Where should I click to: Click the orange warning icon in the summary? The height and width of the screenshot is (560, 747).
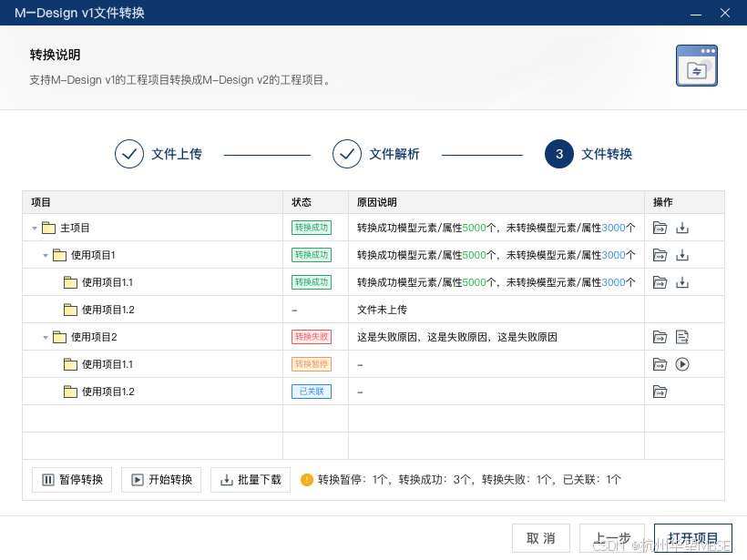pyautogui.click(x=307, y=480)
